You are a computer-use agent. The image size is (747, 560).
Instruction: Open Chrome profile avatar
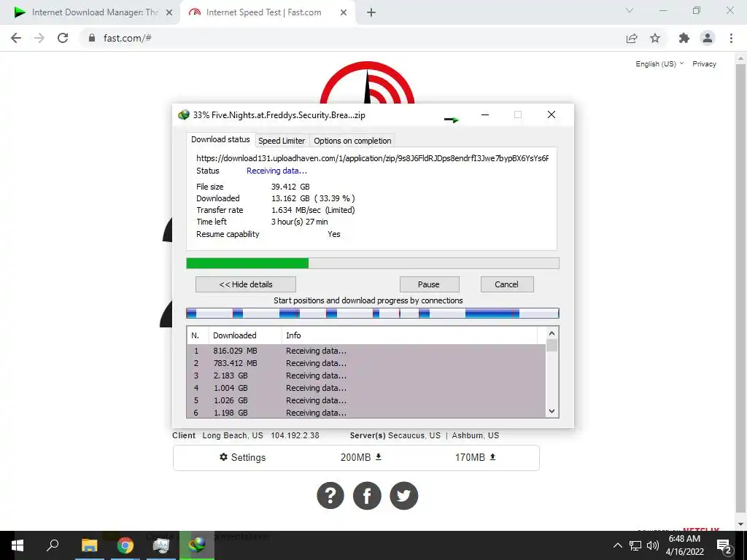tap(708, 38)
